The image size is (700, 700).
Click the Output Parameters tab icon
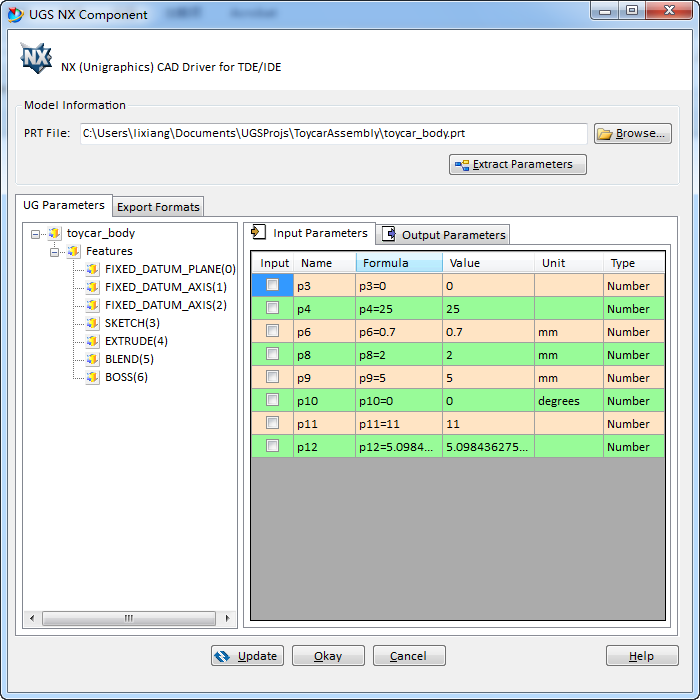388,234
